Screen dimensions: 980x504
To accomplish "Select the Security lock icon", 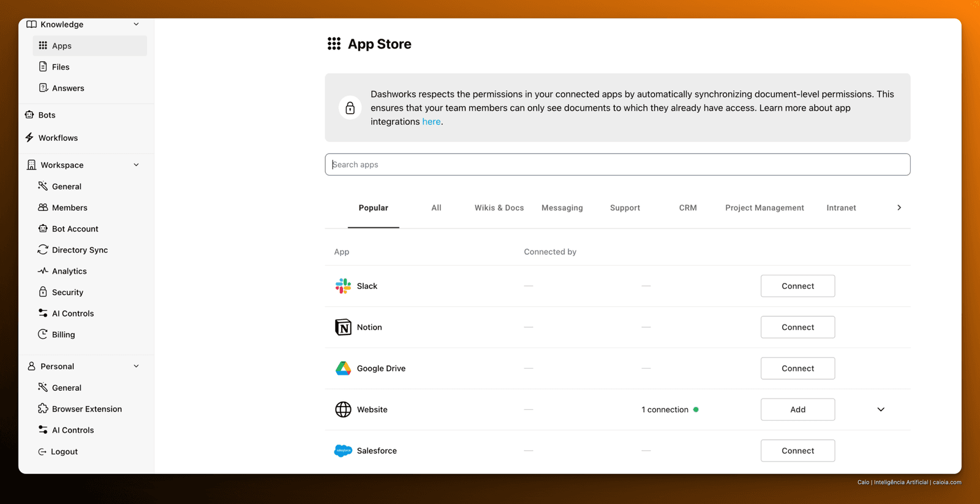I will pos(43,291).
